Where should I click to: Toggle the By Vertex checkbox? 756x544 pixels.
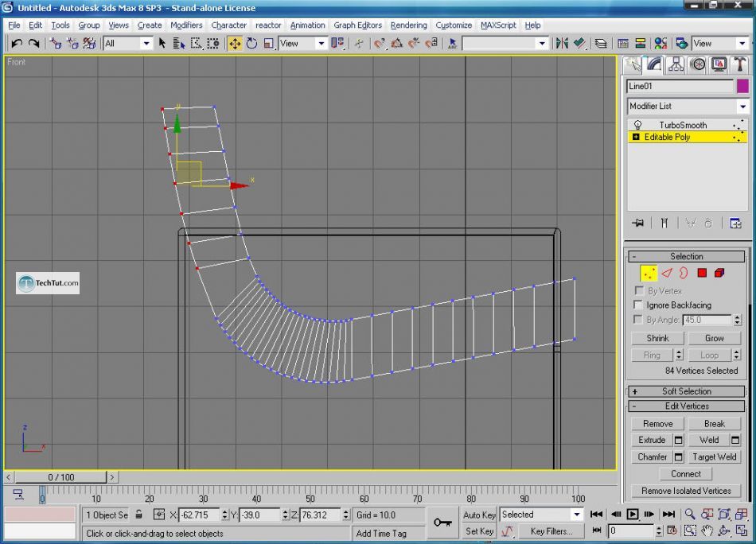(x=639, y=290)
